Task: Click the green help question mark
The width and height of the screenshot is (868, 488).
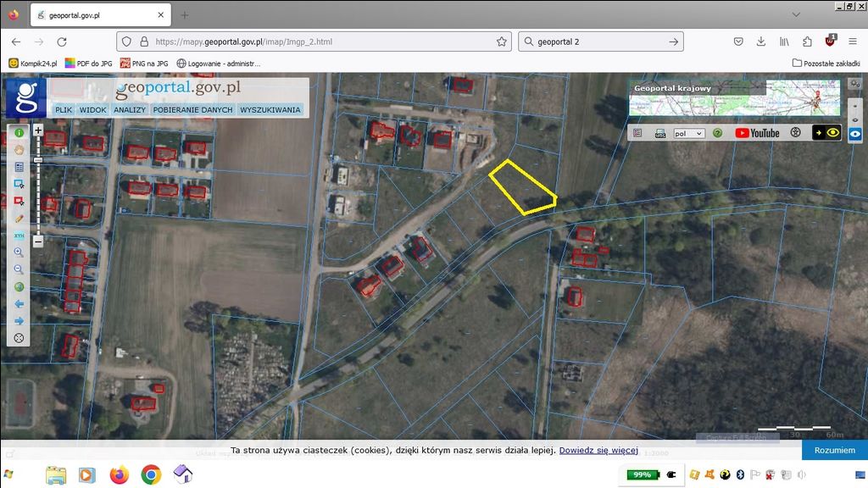Action: (717, 133)
